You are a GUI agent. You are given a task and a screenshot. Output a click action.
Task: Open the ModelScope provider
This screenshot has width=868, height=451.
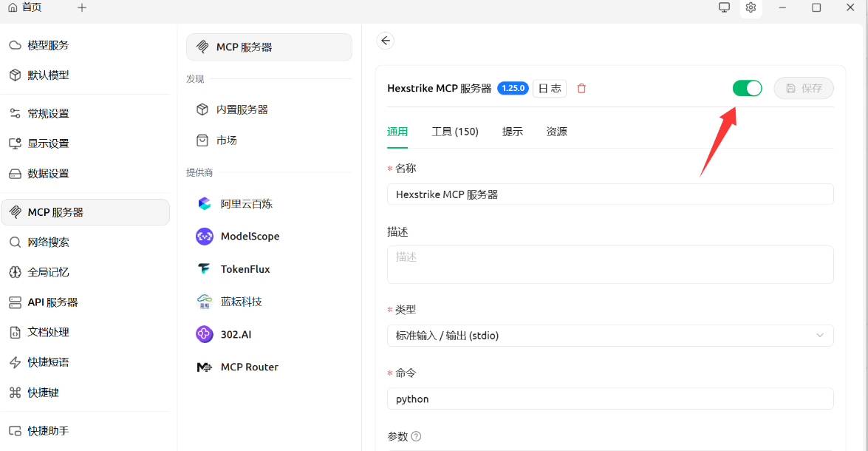(x=249, y=237)
